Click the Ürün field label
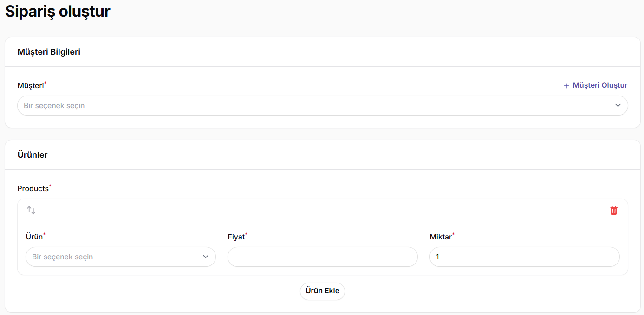 coord(34,237)
